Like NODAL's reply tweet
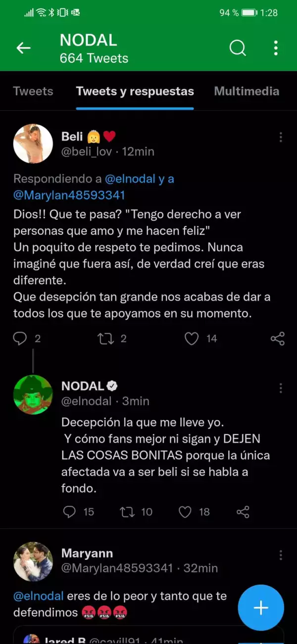297x644 pixels. pyautogui.click(x=185, y=512)
